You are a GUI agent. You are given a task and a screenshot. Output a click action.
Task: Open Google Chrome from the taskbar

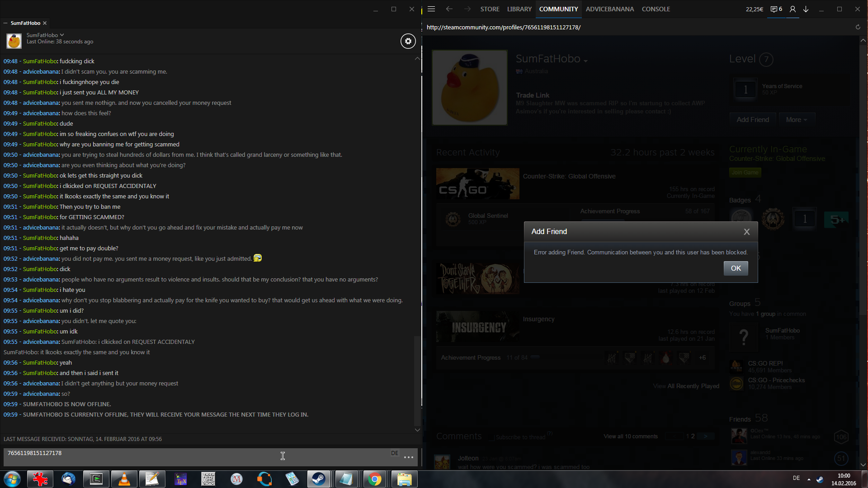tap(374, 479)
